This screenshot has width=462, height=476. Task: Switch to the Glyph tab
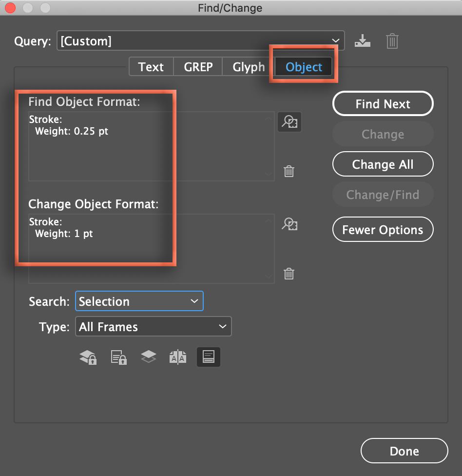point(249,67)
